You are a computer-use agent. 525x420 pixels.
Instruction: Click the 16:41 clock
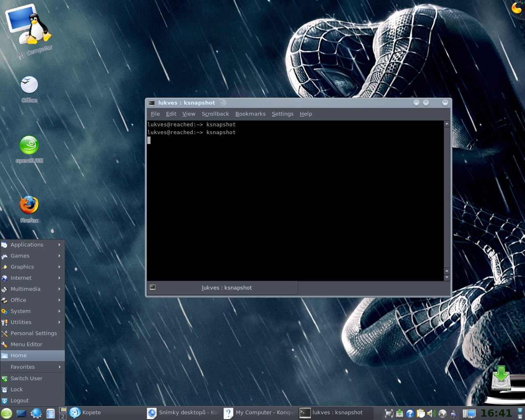(496, 413)
